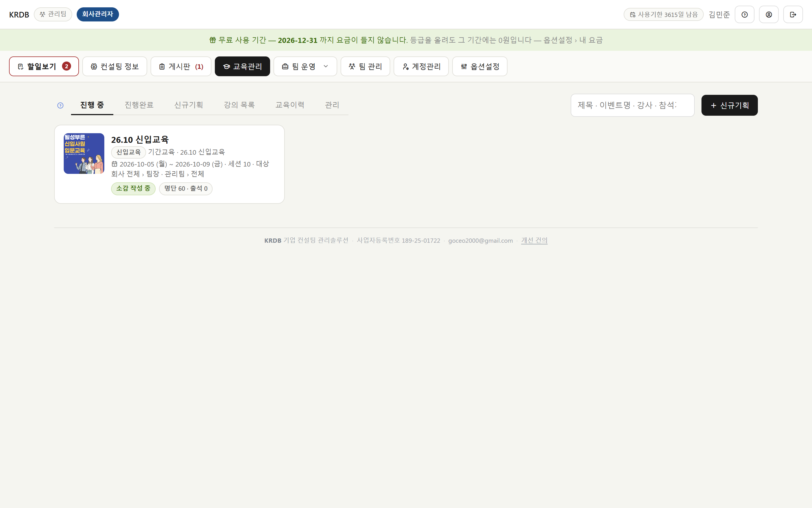Open the 26.10 신입교육 card title
Screen dimensions: 812x508
click(140, 139)
